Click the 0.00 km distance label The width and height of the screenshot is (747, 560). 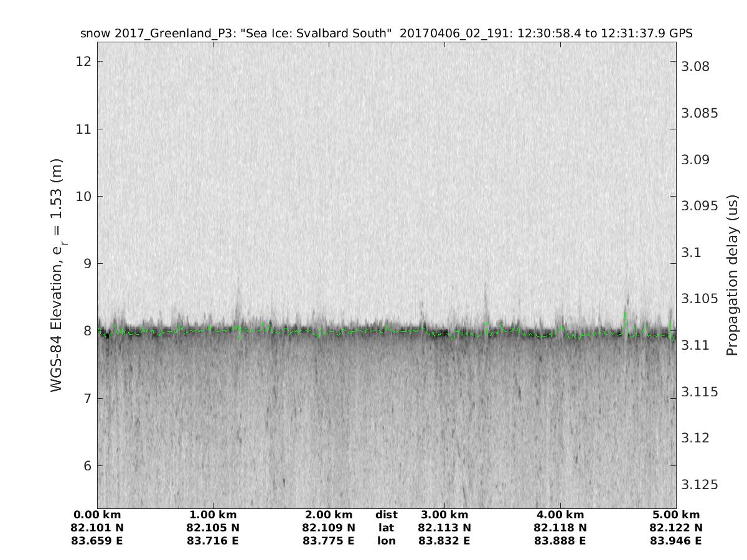pos(98,515)
